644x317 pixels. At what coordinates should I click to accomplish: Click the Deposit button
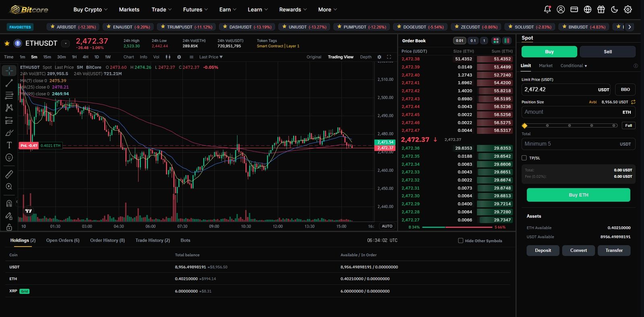pyautogui.click(x=543, y=251)
